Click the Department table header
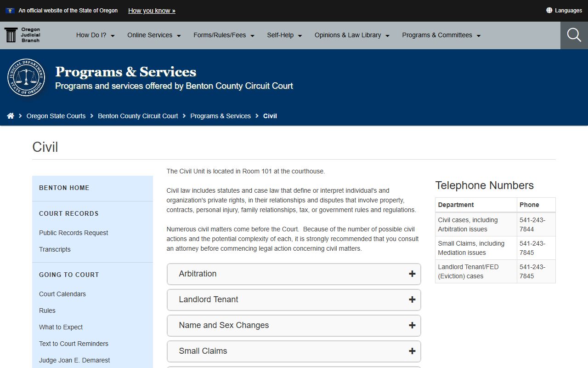Image resolution: width=588 pixels, height=368 pixels. click(x=476, y=205)
